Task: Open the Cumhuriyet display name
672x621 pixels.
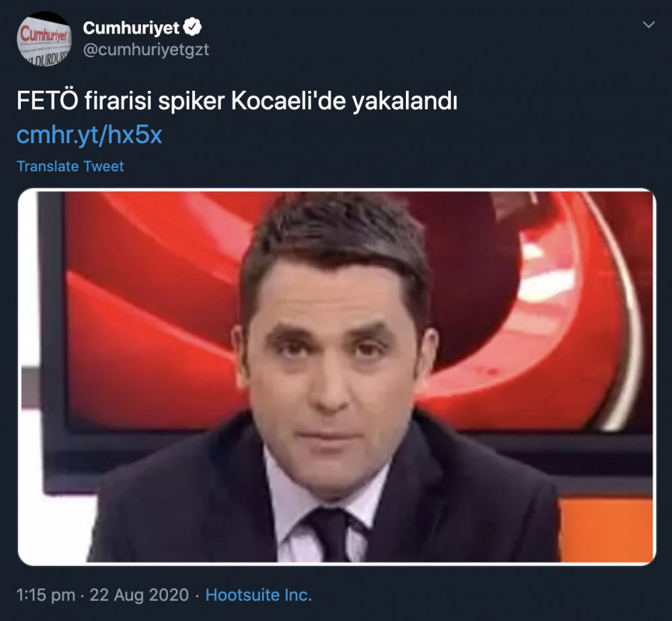Action: point(131,28)
